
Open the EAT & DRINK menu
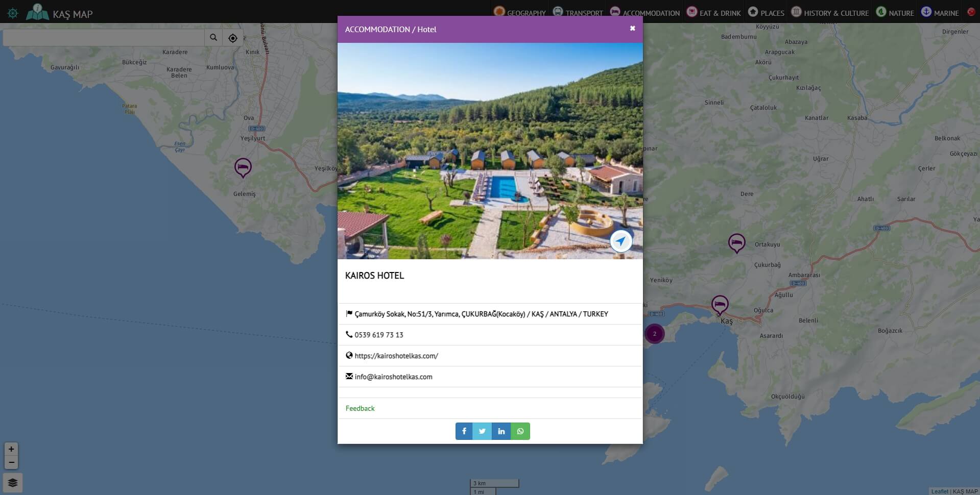point(714,12)
